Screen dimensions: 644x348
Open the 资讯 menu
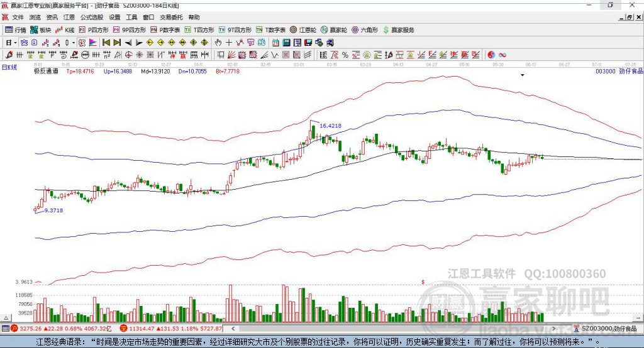[x=52, y=17]
